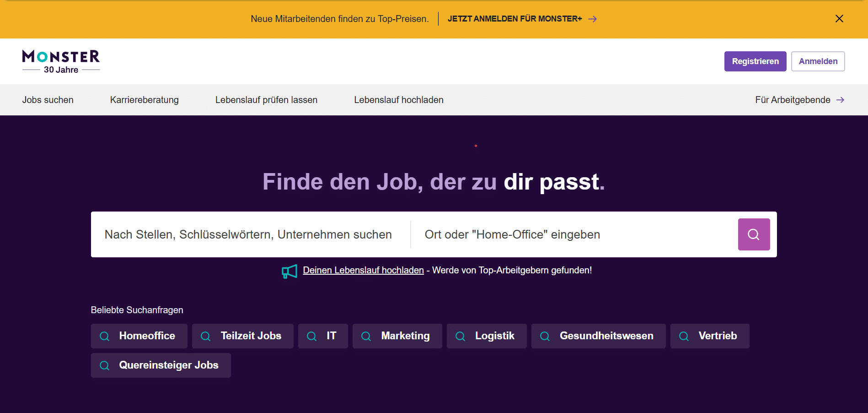Select Lebenslauf hochladen in the nav bar

coord(399,100)
